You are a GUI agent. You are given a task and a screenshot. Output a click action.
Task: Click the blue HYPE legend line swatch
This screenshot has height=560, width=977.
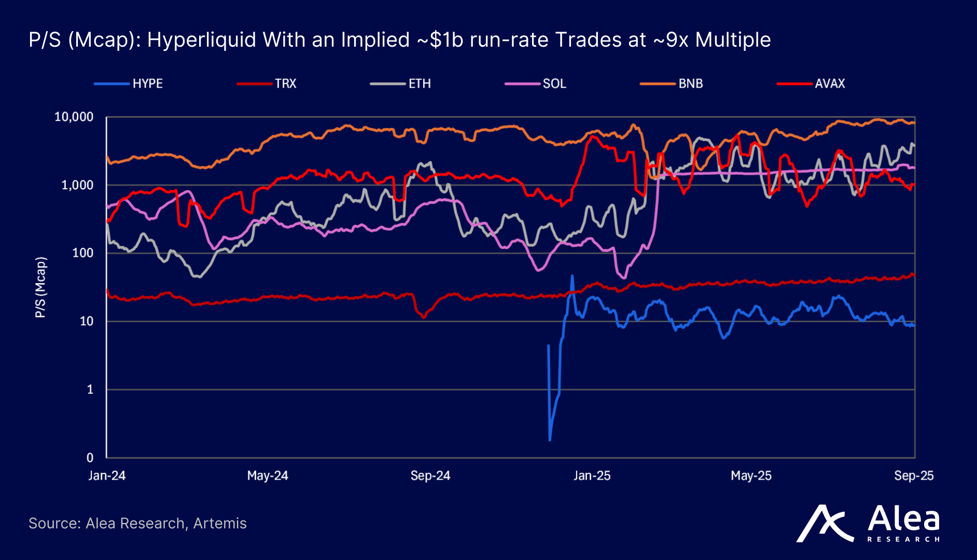111,84
